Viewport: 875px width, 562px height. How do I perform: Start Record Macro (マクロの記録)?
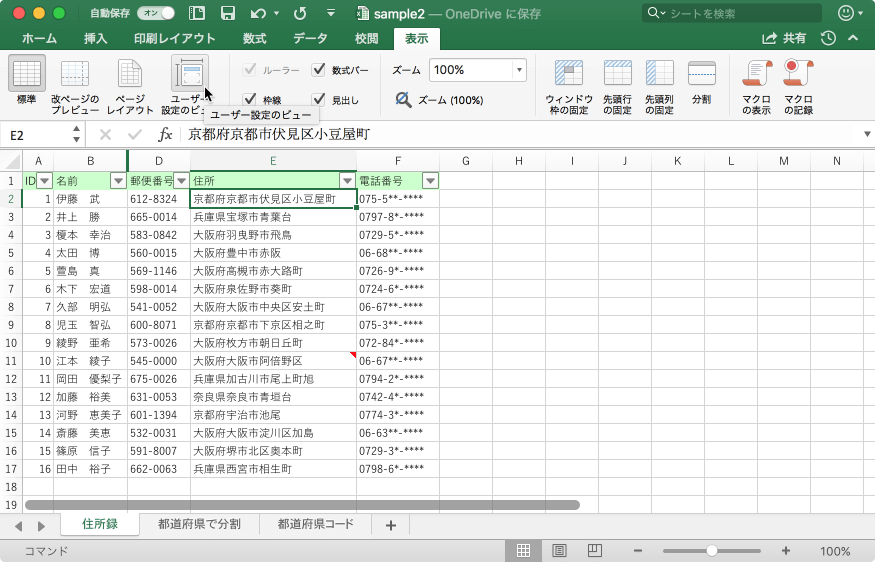point(799,87)
